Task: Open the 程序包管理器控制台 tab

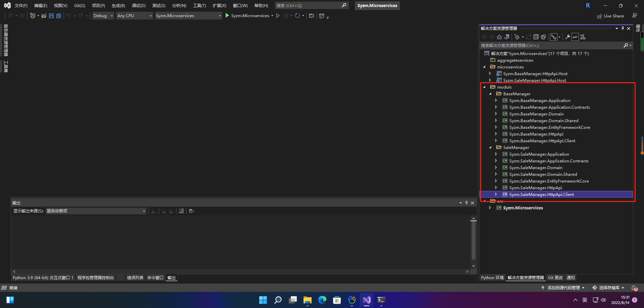Action: [96, 278]
